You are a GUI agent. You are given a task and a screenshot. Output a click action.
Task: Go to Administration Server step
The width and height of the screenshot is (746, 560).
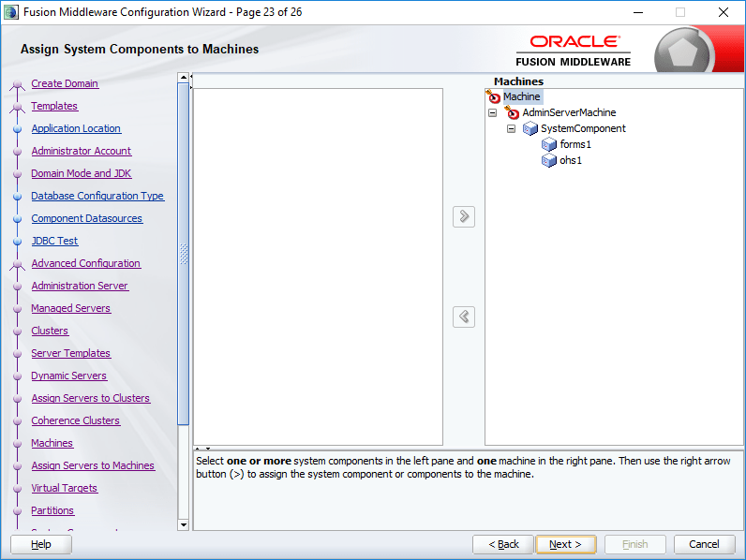[x=80, y=286]
